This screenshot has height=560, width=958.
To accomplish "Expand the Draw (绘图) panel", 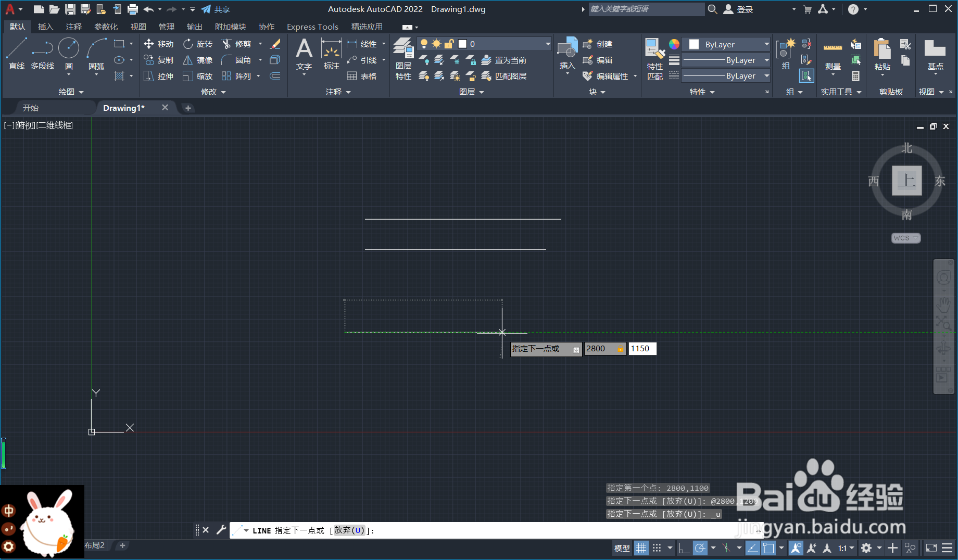I will tap(71, 92).
